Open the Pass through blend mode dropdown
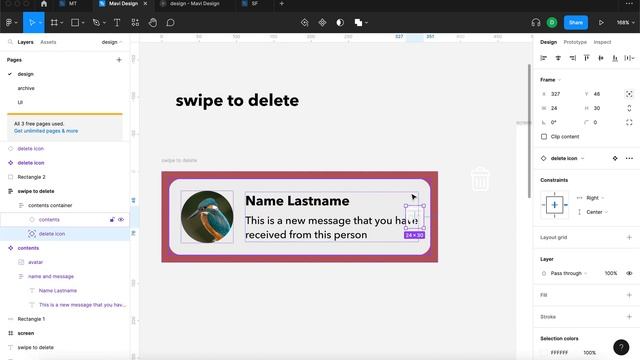Image resolution: width=640 pixels, height=360 pixels. click(x=569, y=273)
